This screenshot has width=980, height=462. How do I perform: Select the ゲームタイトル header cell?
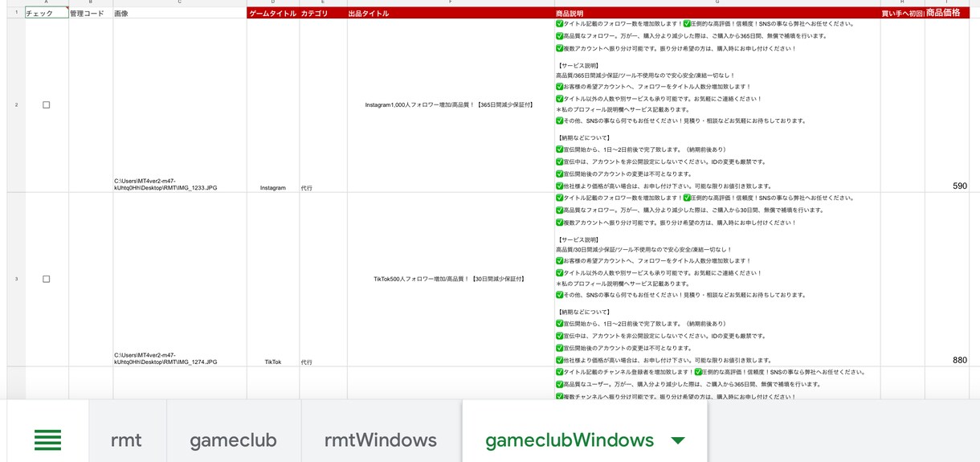(x=273, y=13)
